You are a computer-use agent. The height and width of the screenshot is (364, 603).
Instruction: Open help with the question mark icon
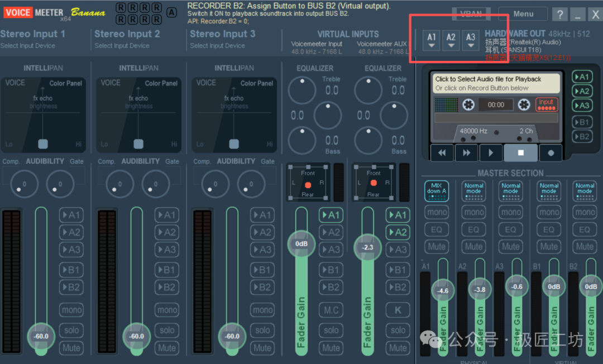point(559,15)
